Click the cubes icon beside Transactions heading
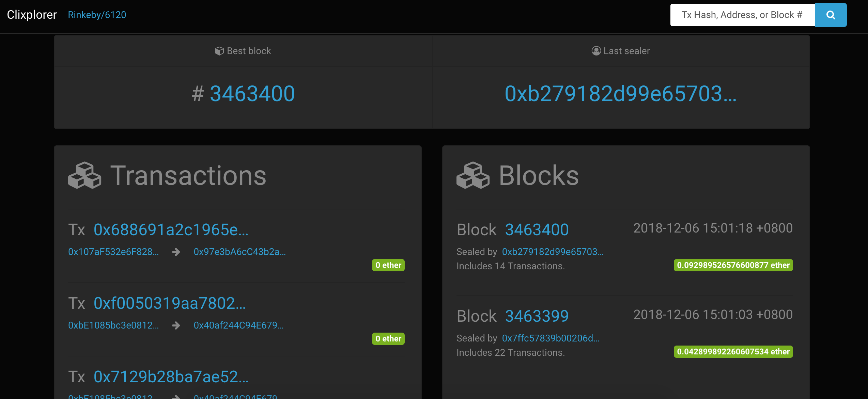 click(84, 175)
